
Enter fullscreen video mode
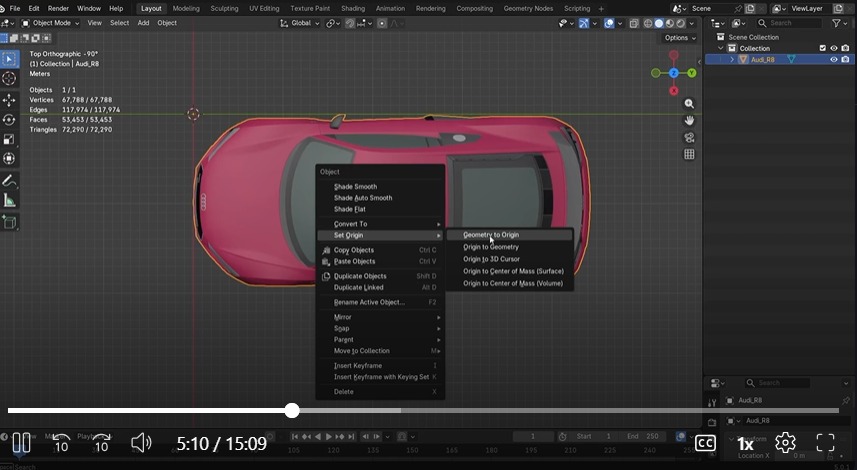[x=825, y=443]
